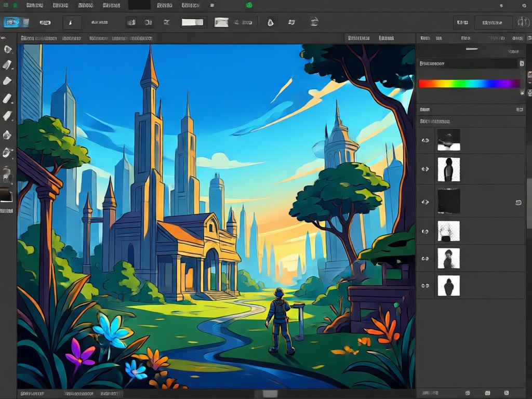This screenshot has height=399, width=532.
Task: Open the first menu in the menu bar
Action: click(35, 5)
